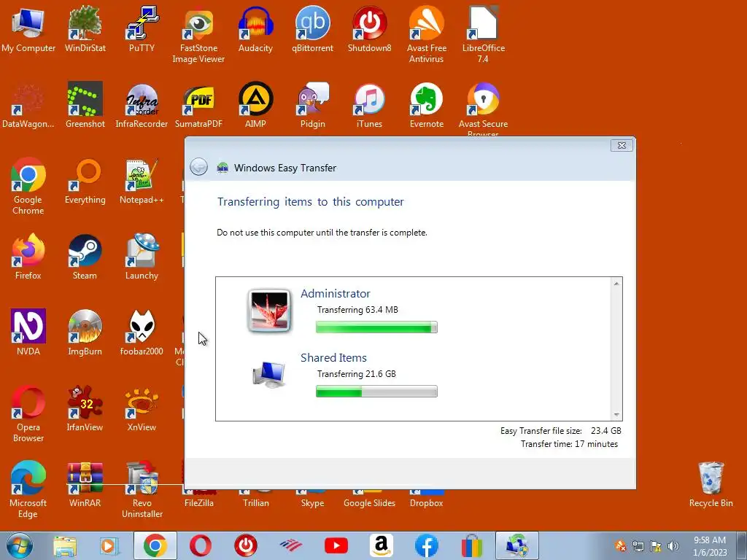Switch to Chrome on the taskbar
Screen dimensions: 747x560
(155, 545)
